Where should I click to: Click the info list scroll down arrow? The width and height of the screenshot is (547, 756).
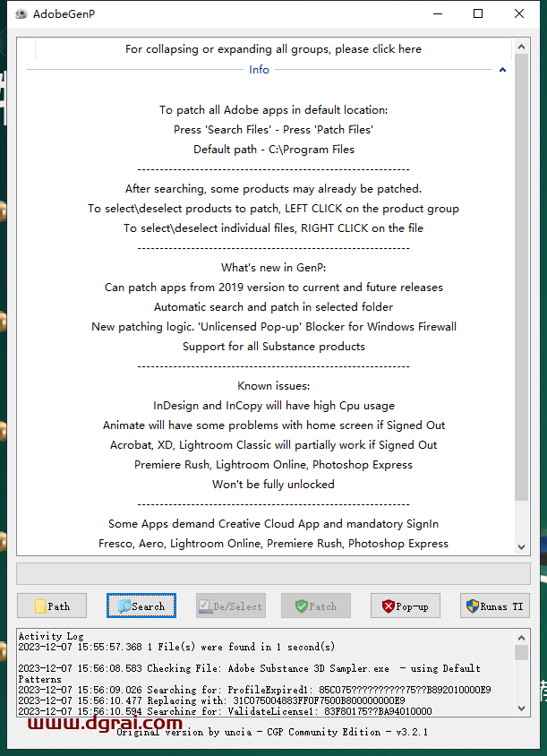click(x=521, y=546)
